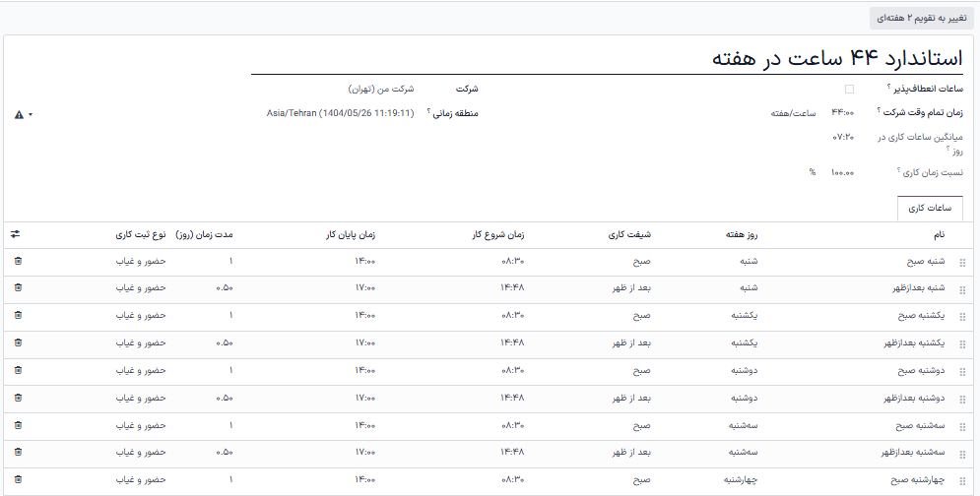980x496 pixels.
Task: Delete the شنبه صبح row with trash icon
Action: [18, 261]
